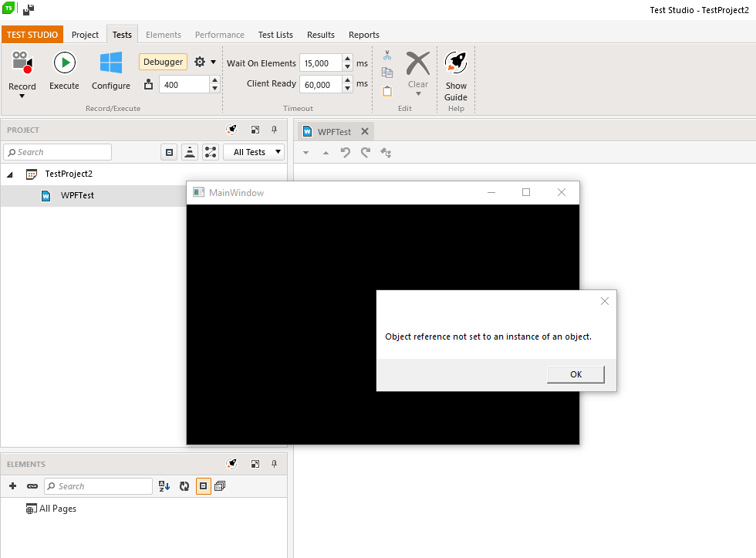Focus the 400 delay input field

coord(184,85)
